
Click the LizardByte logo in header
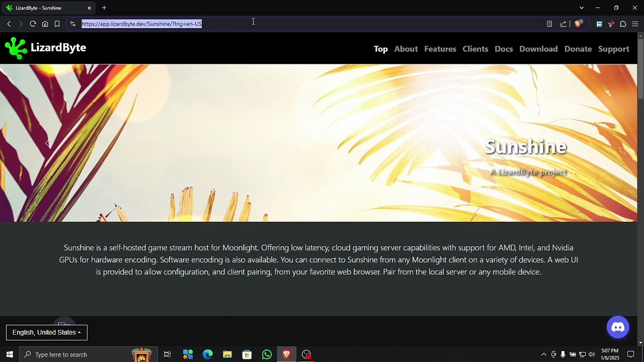point(16,49)
